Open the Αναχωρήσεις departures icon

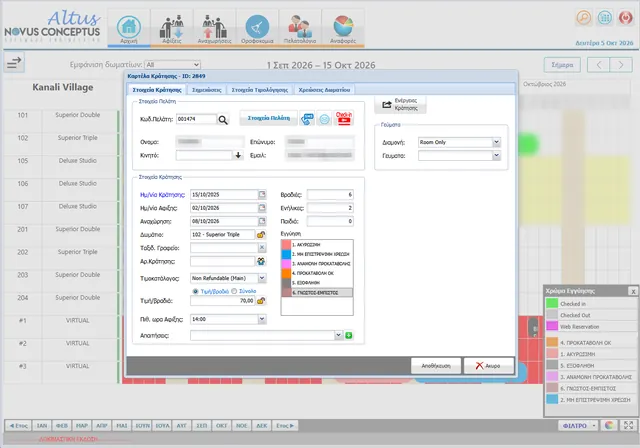click(215, 27)
